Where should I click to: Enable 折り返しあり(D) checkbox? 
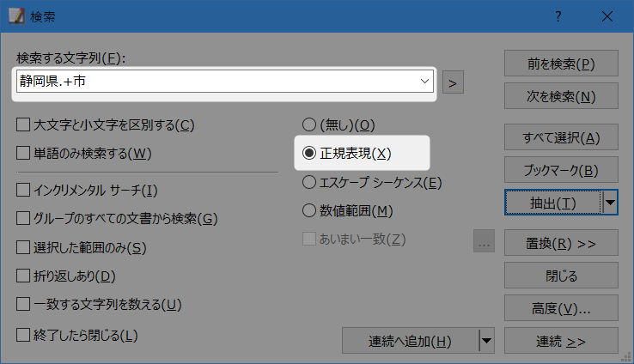pyautogui.click(x=23, y=276)
